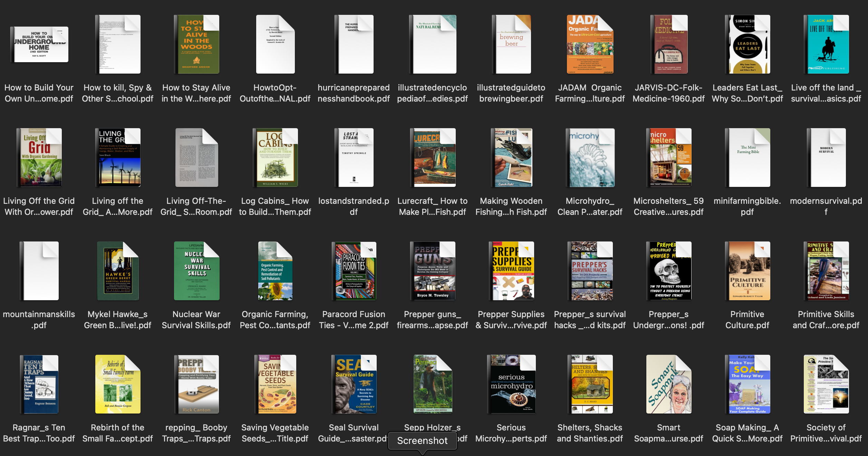Select the Microhydro Clean Power PDF icon
Screen dimensions: 868x456
point(590,158)
